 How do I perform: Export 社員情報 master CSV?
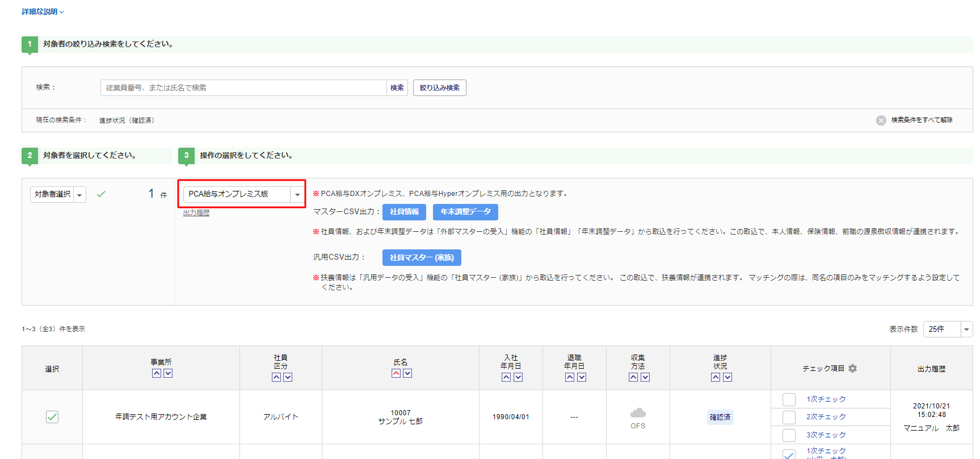click(x=404, y=212)
